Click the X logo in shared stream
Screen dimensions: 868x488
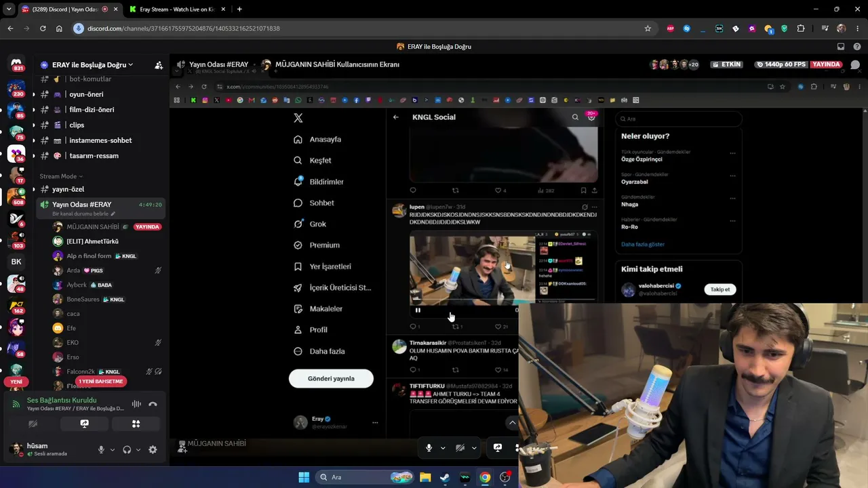(298, 118)
